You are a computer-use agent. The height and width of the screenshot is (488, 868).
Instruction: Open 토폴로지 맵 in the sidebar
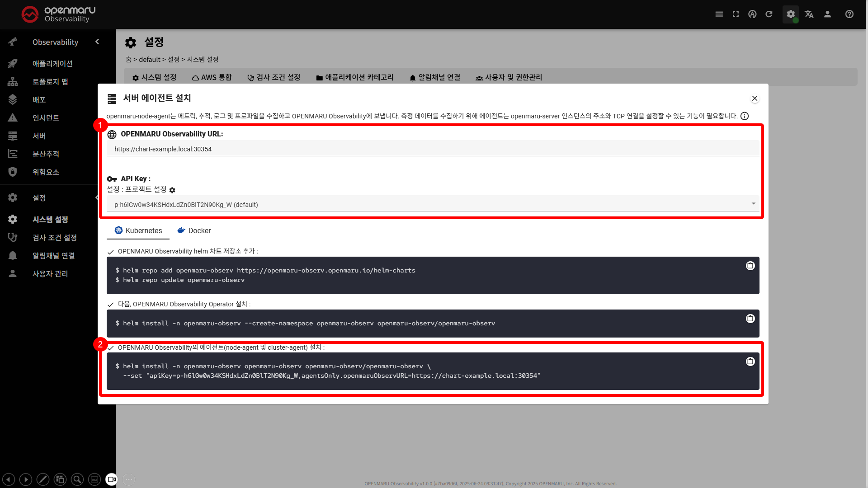click(x=50, y=81)
